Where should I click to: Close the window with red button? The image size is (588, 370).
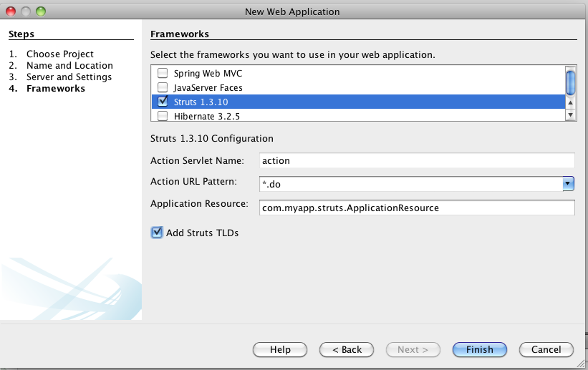coord(11,11)
